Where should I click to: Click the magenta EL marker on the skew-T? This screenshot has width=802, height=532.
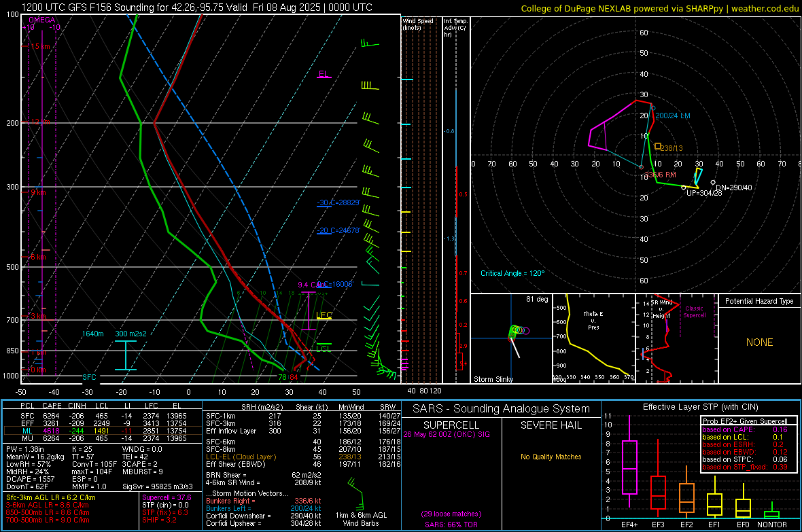coord(324,75)
